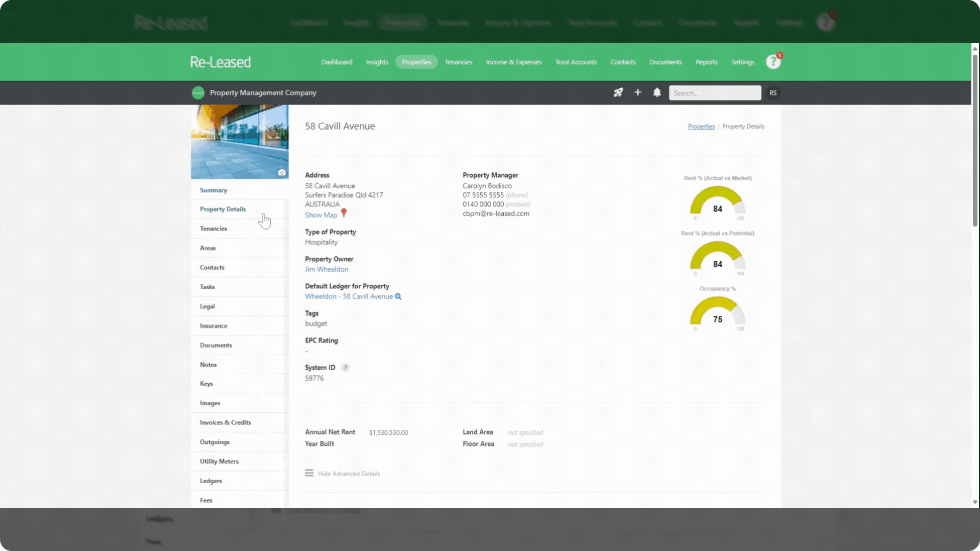Open the Wheeldon - 58 Cavill Avenue ledger link
The width and height of the screenshot is (980, 551).
[x=349, y=296]
